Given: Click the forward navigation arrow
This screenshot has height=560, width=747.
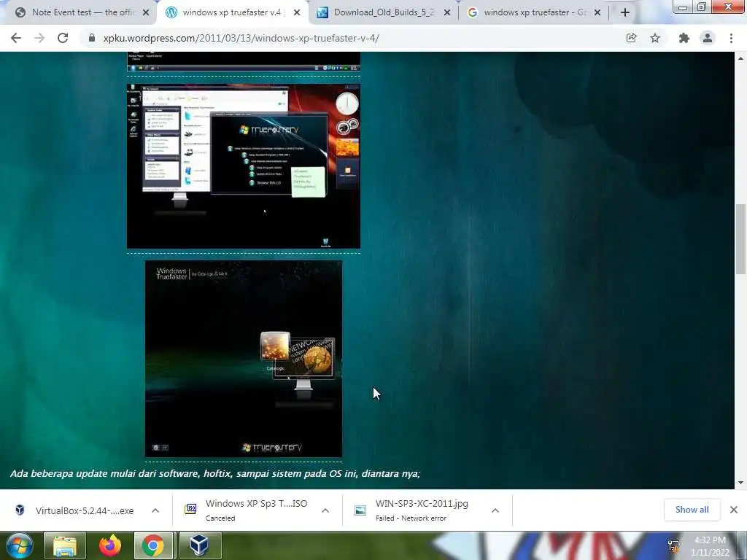Looking at the screenshot, I should [x=39, y=38].
